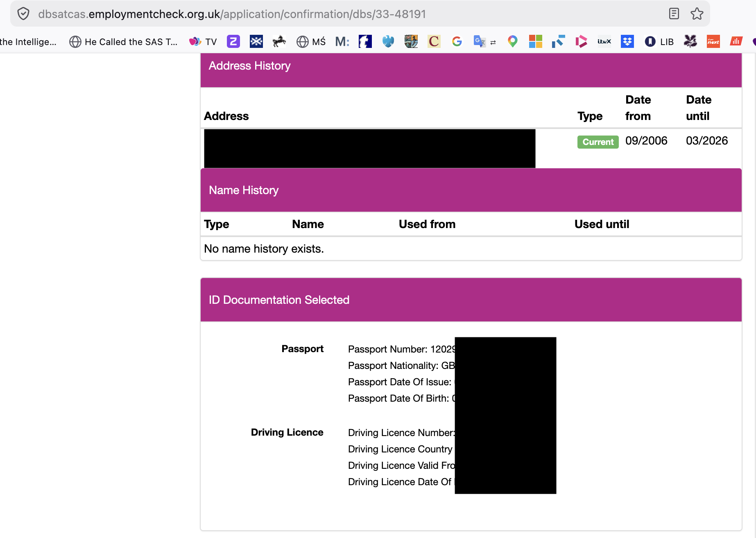Viewport: 756px width, 538px height.
Task: Open 'He Called the SAS T...' bookmark
Action: coord(123,41)
